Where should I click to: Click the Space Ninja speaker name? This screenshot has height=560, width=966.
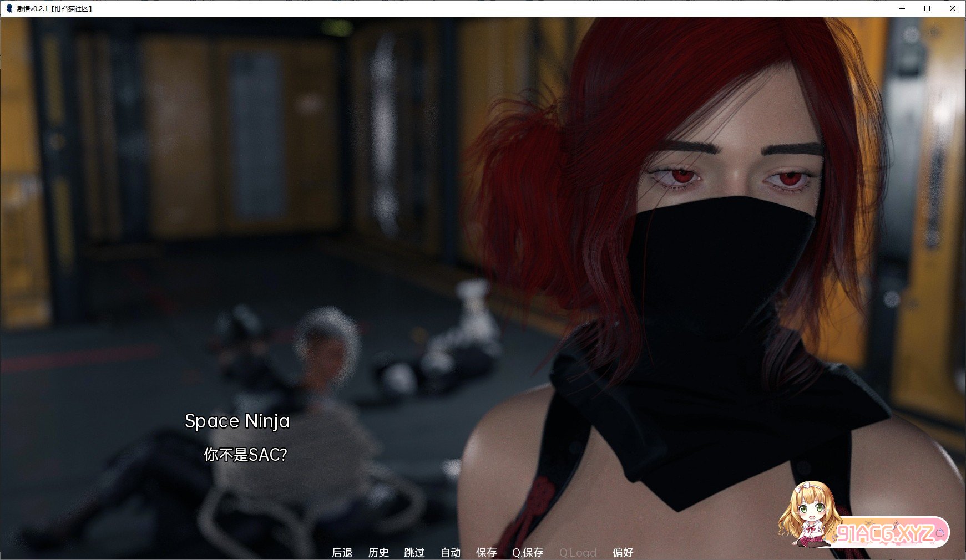click(x=237, y=421)
